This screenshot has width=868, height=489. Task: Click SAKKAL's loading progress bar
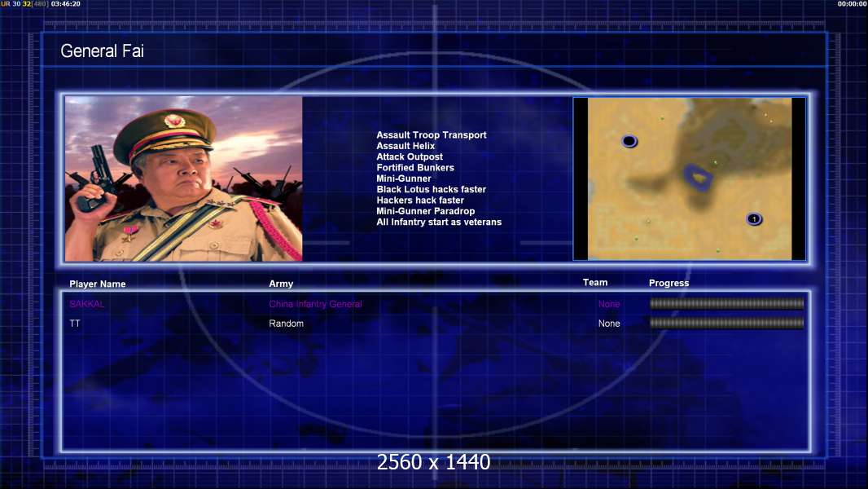click(726, 303)
